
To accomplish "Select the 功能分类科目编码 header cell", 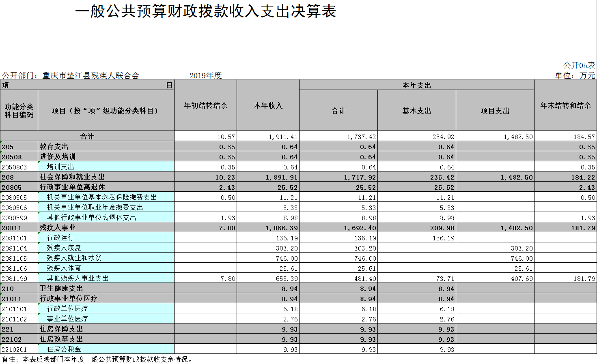I will [19, 111].
